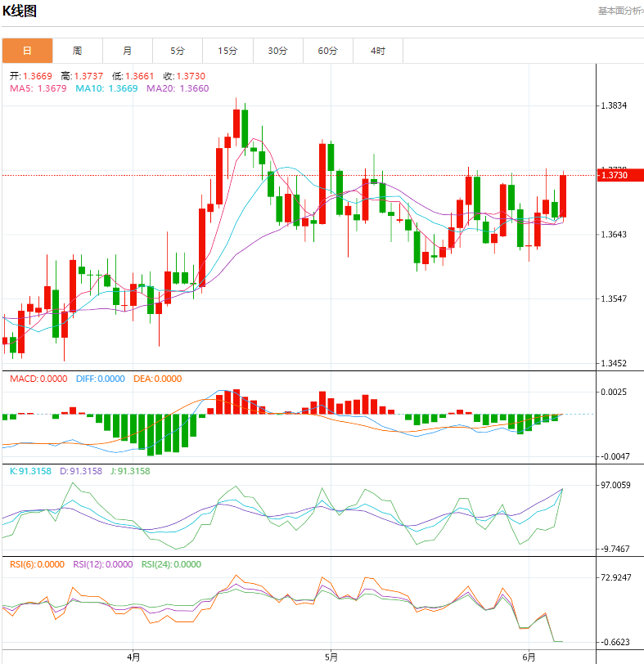Select the 15分 interval tab
This screenshot has width=644, height=664.
[227, 51]
